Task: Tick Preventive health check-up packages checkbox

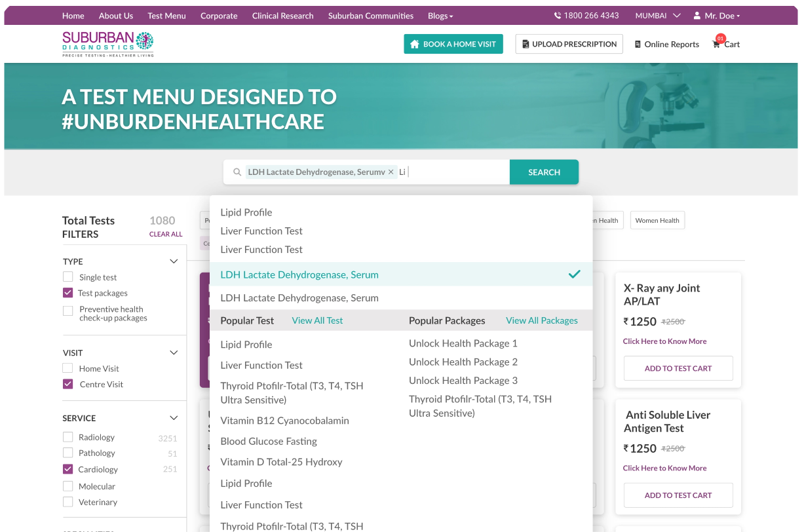Action: coord(68,311)
